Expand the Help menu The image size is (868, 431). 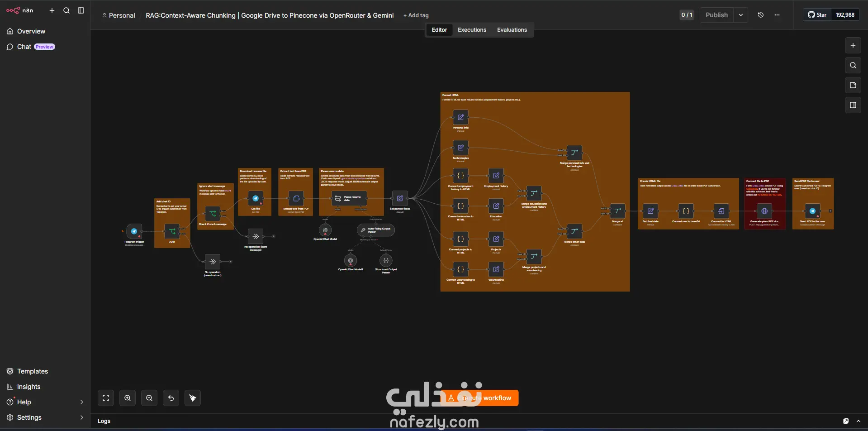click(45, 402)
